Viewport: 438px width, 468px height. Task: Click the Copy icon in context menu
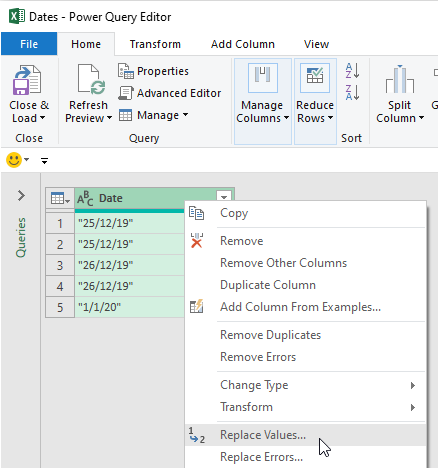tap(196, 213)
